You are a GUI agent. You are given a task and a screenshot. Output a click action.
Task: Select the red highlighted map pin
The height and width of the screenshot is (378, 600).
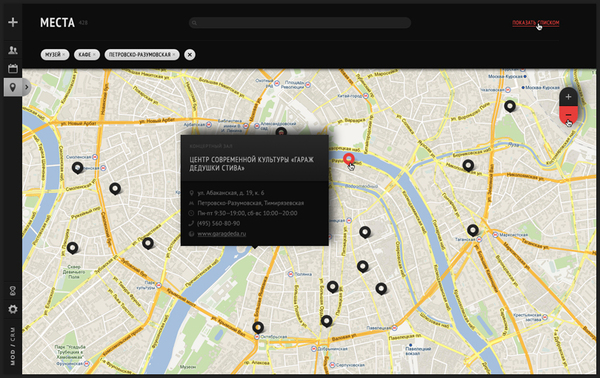tap(349, 159)
